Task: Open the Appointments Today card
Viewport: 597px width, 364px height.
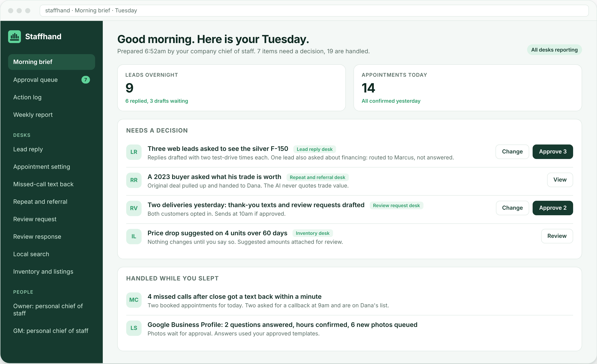Action: click(x=468, y=88)
